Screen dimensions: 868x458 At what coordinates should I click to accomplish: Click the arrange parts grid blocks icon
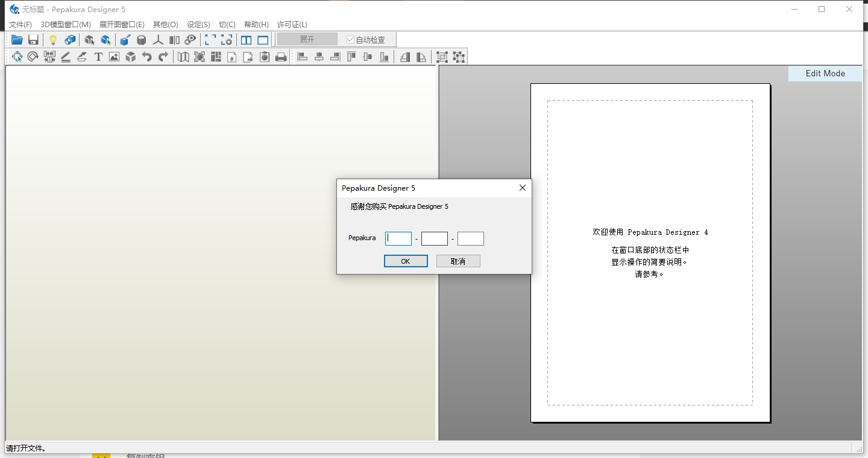pos(216,57)
